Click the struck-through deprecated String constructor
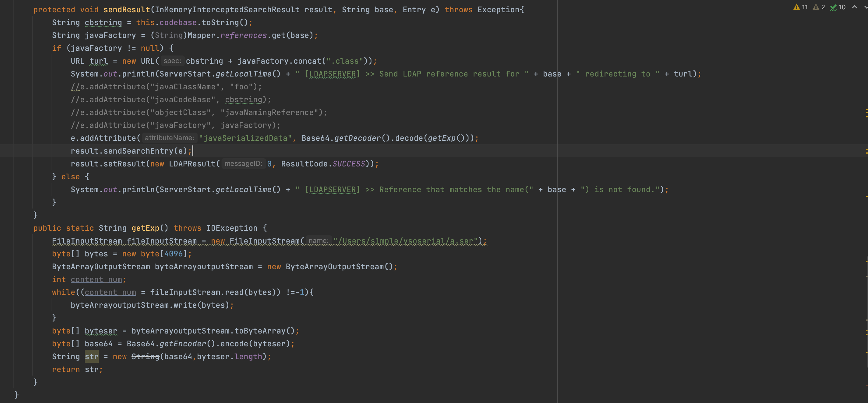This screenshot has height=403, width=868. [x=145, y=357]
